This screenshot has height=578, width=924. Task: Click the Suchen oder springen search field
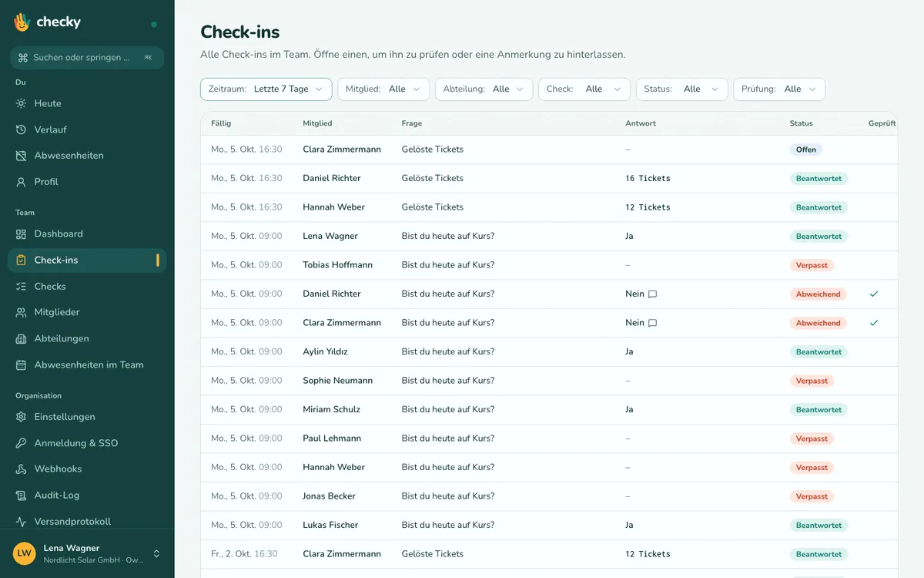point(87,58)
